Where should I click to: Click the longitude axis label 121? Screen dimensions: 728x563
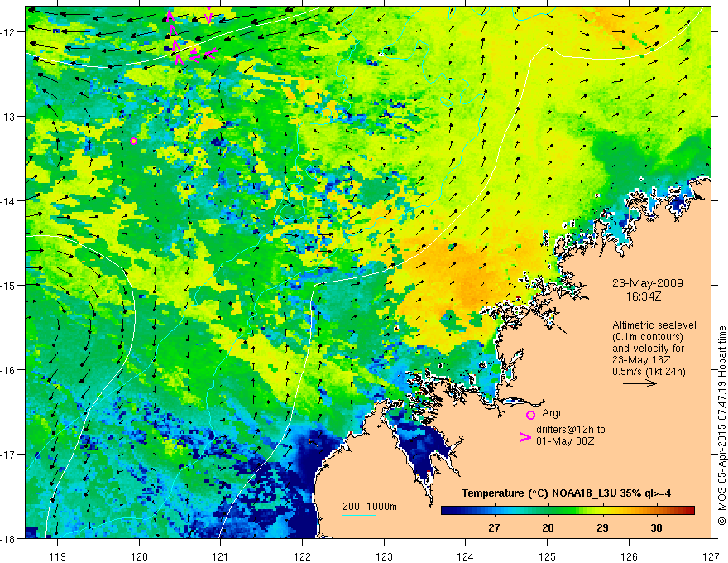pos(221,556)
